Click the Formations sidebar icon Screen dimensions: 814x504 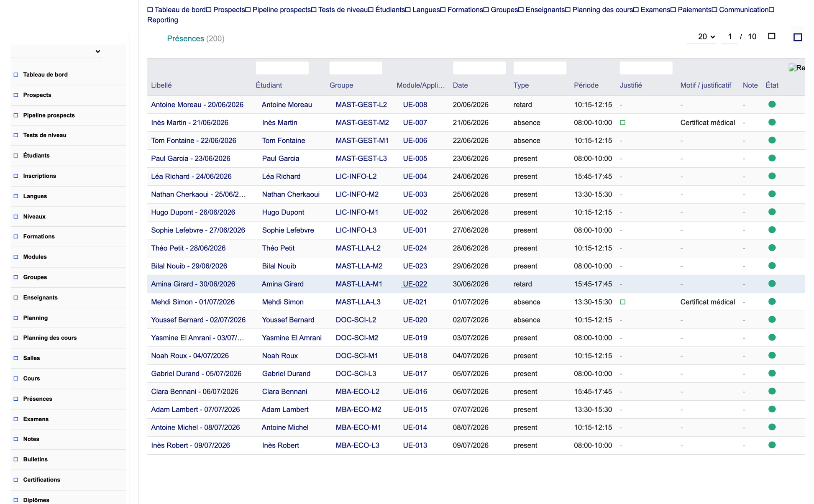[16, 237]
